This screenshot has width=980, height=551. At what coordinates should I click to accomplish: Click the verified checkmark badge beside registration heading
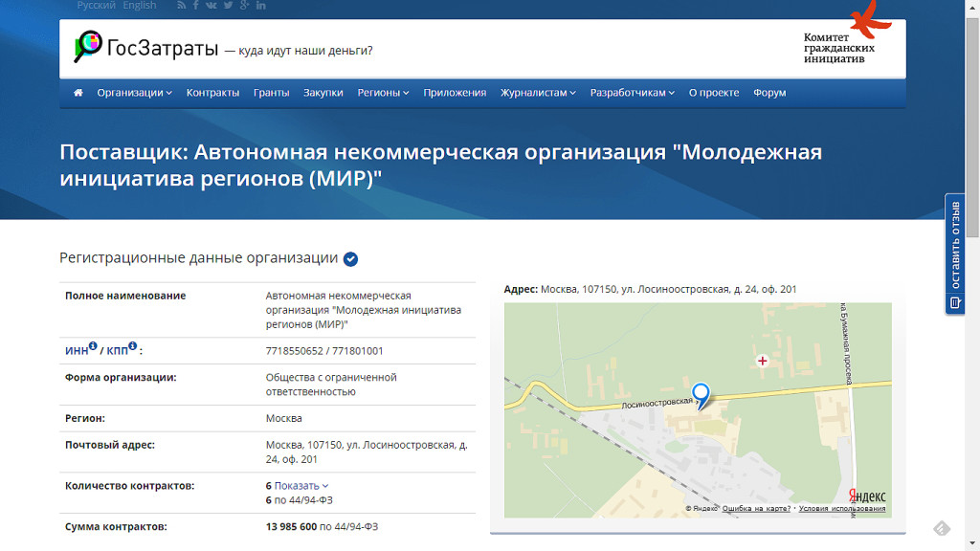click(350, 258)
